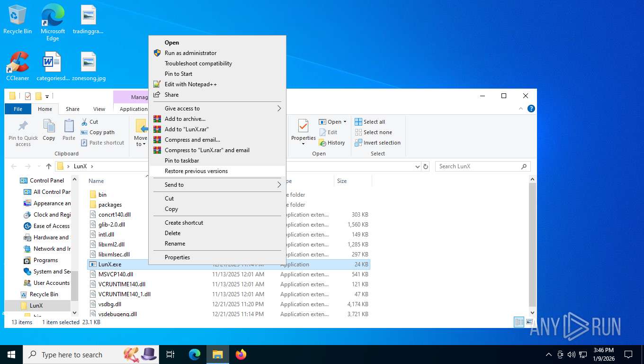This screenshot has width=644, height=364.
Task: Collapse the ribbon with the chevron
Action: click(x=521, y=109)
